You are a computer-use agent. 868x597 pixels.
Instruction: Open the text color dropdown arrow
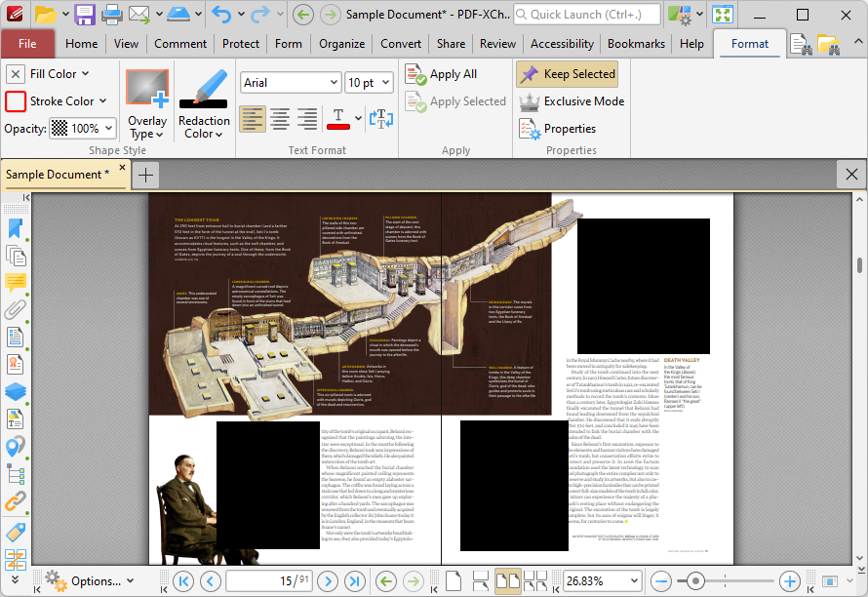[x=358, y=118]
